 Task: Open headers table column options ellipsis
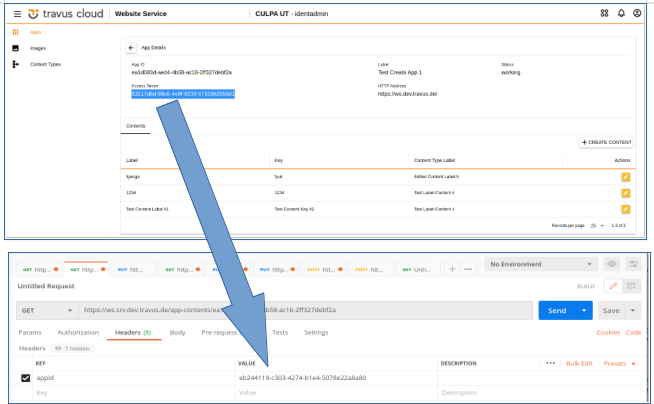point(550,363)
